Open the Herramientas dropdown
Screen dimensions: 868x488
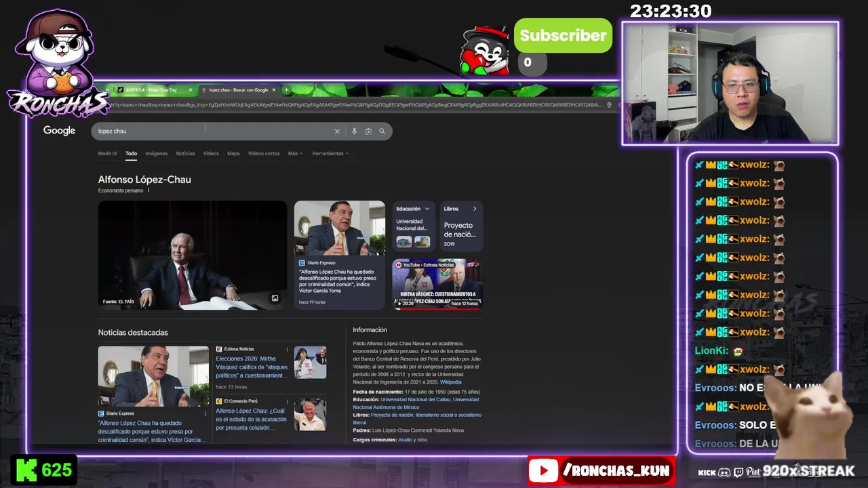pos(330,154)
